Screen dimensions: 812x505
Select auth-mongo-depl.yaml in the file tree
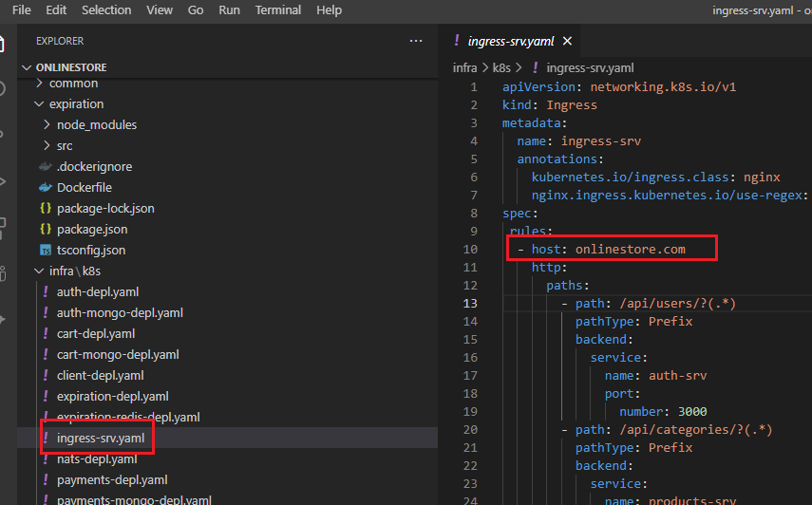pyautogui.click(x=120, y=312)
